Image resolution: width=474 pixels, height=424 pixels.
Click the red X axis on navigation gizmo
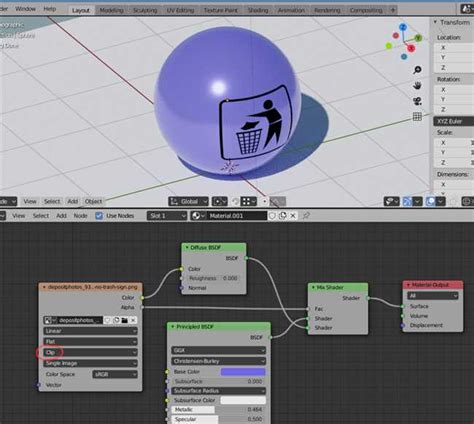coord(411,49)
